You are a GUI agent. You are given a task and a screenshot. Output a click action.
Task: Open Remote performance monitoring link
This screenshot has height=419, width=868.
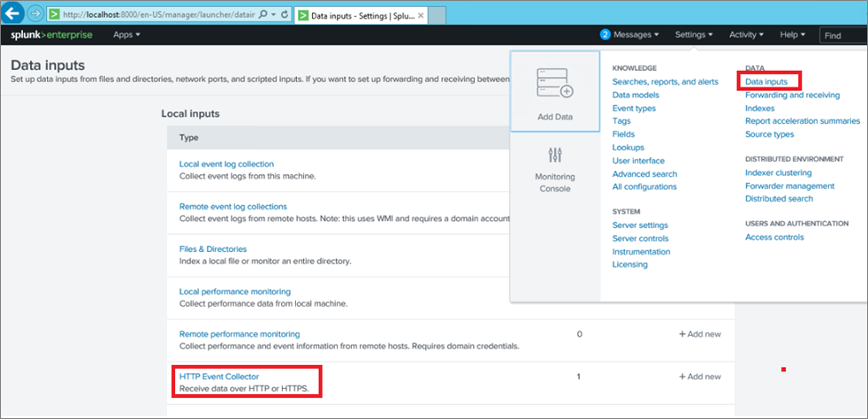240,334
